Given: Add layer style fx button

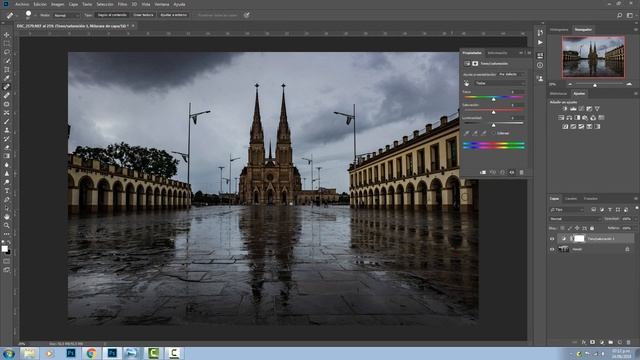Looking at the screenshot, I should (584, 342).
